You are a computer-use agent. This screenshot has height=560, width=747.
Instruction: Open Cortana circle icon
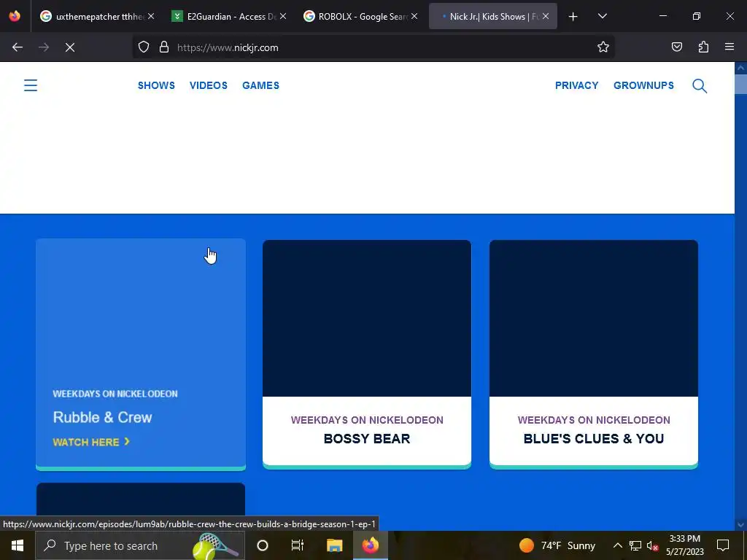263,545
